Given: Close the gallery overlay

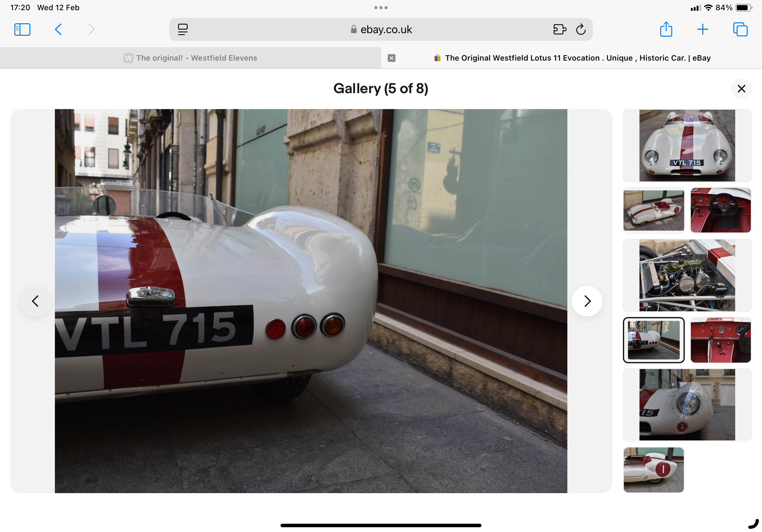Looking at the screenshot, I should point(741,89).
